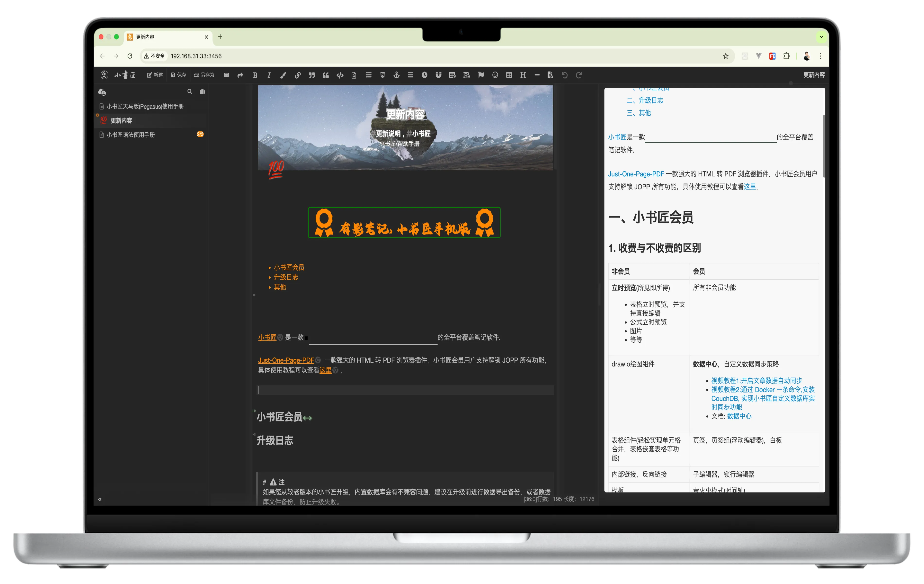
Task: Insert a horizontal rule from the toolbar
Action: pyautogui.click(x=537, y=75)
